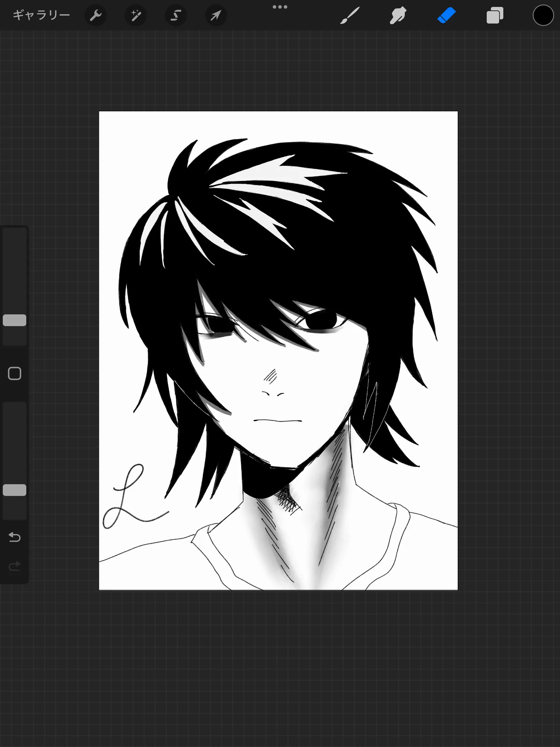The height and width of the screenshot is (747, 560).
Task: Select the Smudge tool
Action: click(x=398, y=16)
